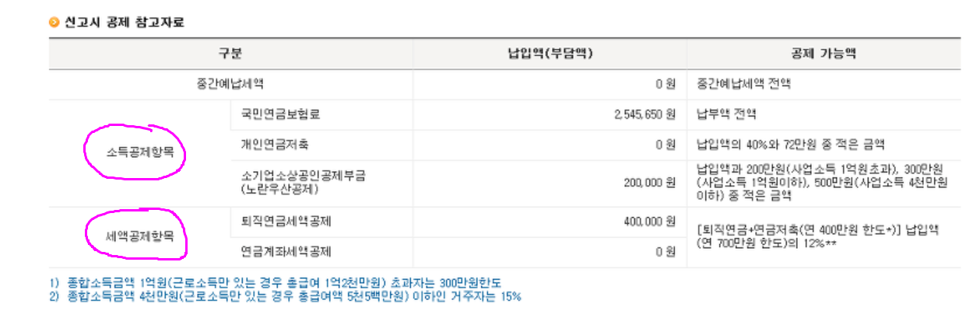Click the 200,000 원 amount cell
The image size is (980, 325).
(x=649, y=182)
